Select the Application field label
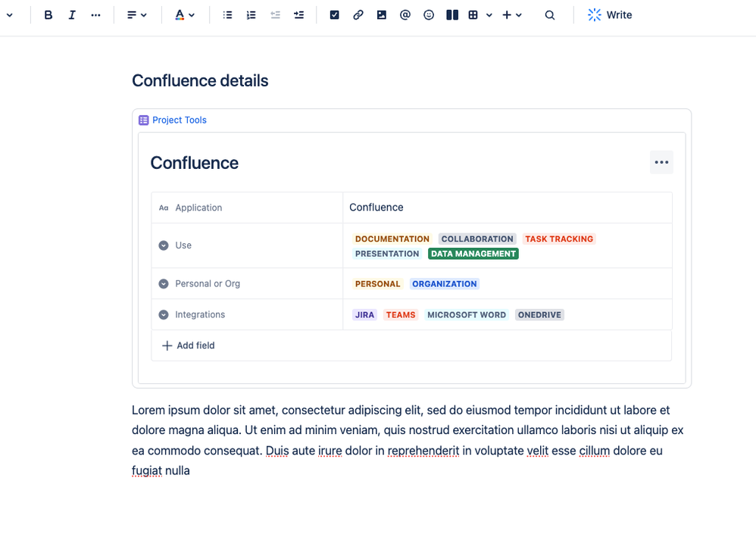This screenshot has width=756, height=547. tap(198, 208)
